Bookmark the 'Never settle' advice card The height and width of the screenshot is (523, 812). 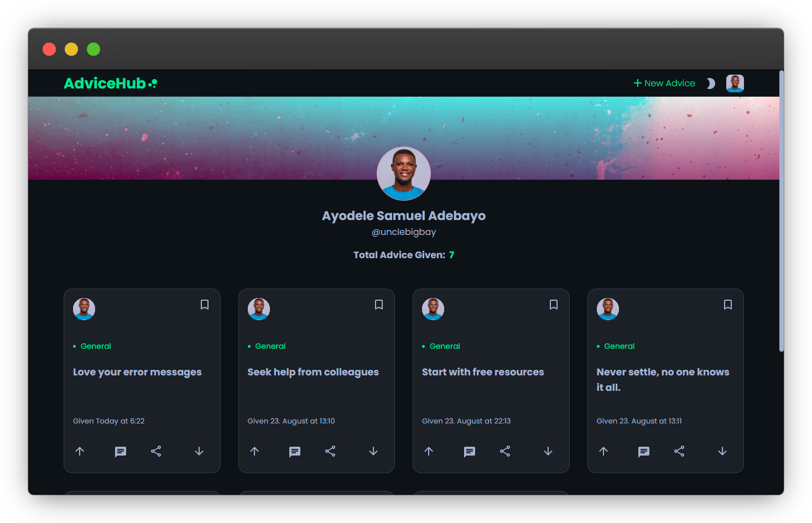[728, 305]
